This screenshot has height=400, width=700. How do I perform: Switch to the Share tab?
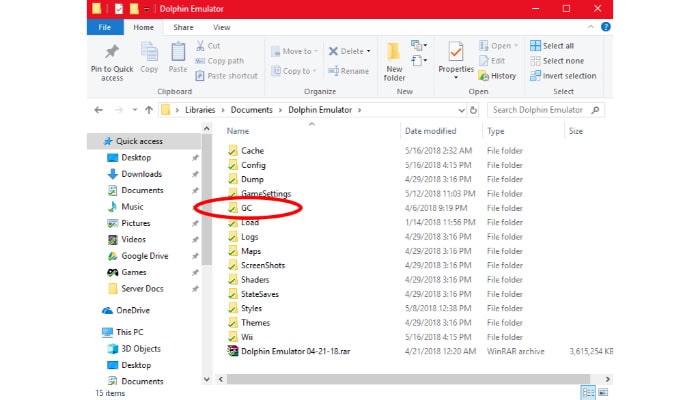point(183,27)
